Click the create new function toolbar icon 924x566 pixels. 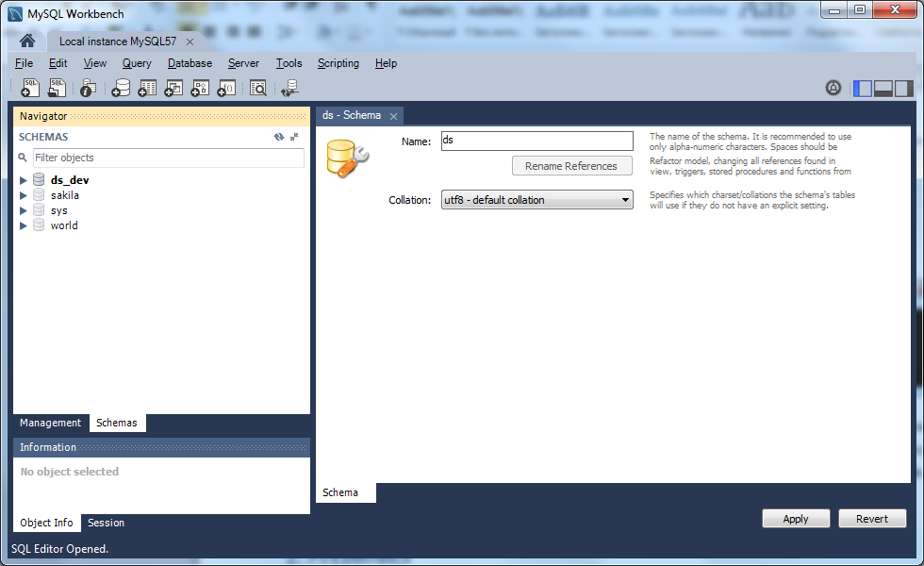coord(227,88)
